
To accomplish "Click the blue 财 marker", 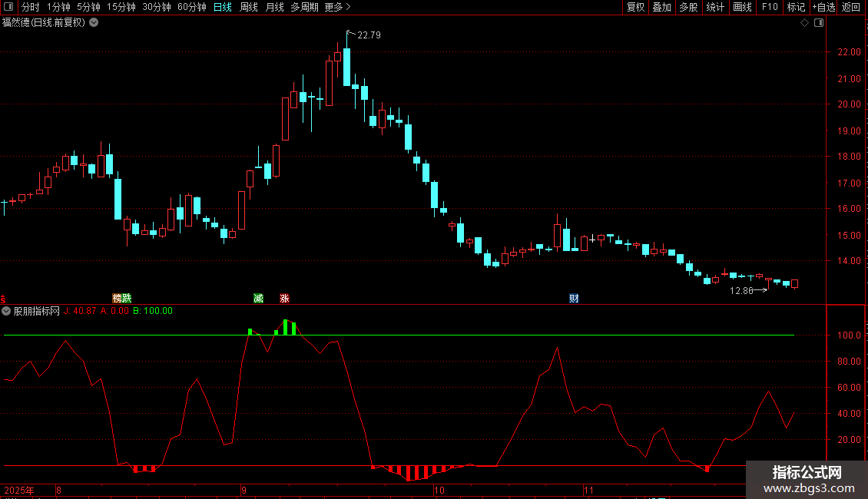I will [x=574, y=298].
